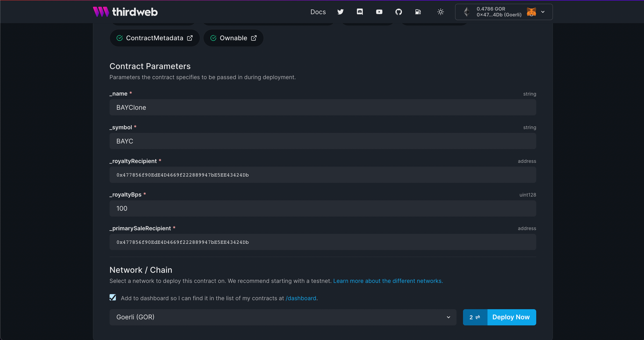Open thirdweb's YouTube channel
This screenshot has width=644, height=340.
(379, 12)
